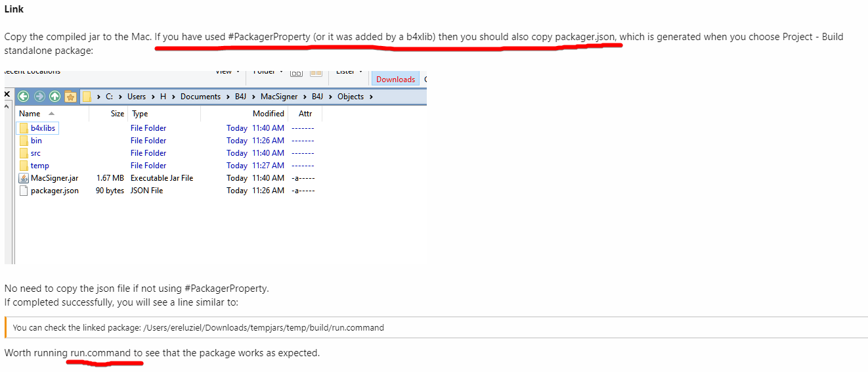Click the packager.json file icon
This screenshot has height=372, width=868.
click(24, 191)
